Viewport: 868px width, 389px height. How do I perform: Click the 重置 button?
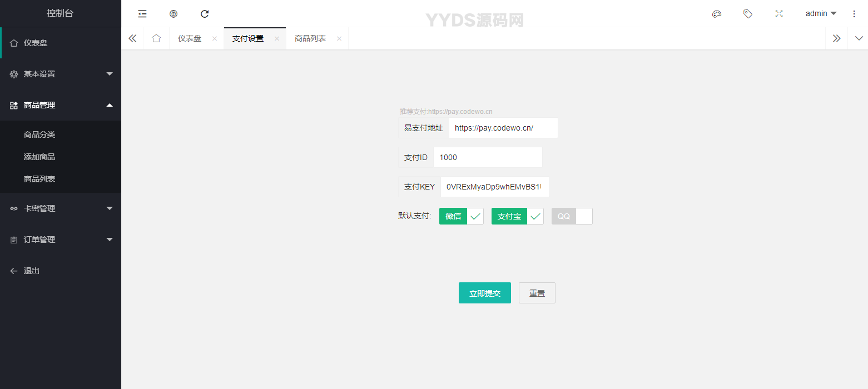pos(537,293)
